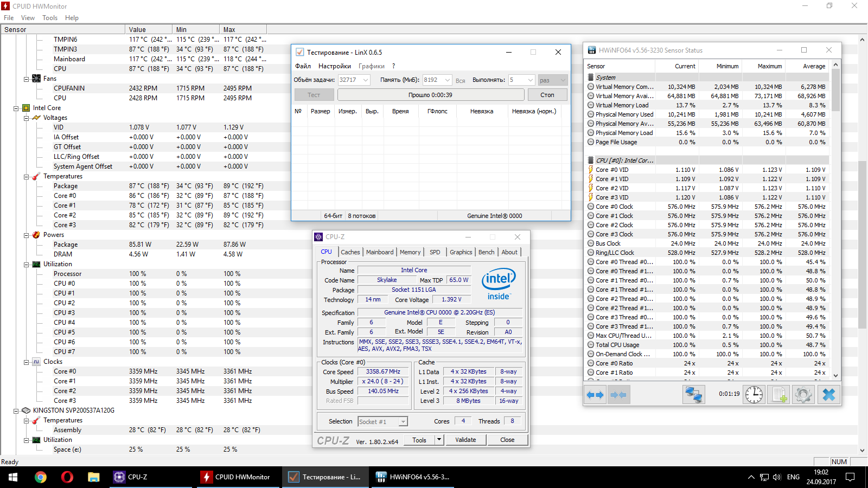Collapse the Intel Core tree node
This screenshot has height=488, width=868.
16,108
